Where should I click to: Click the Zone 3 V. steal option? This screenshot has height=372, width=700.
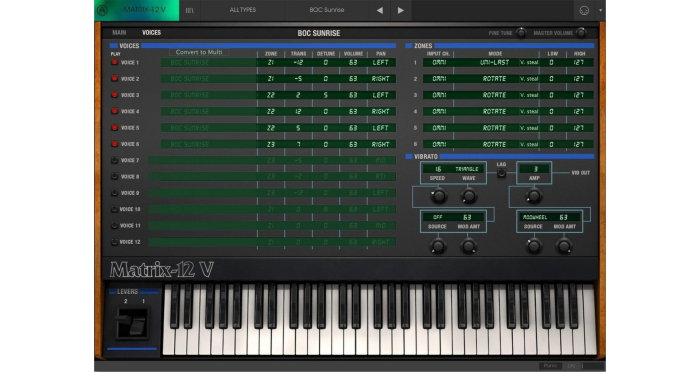[x=529, y=95]
